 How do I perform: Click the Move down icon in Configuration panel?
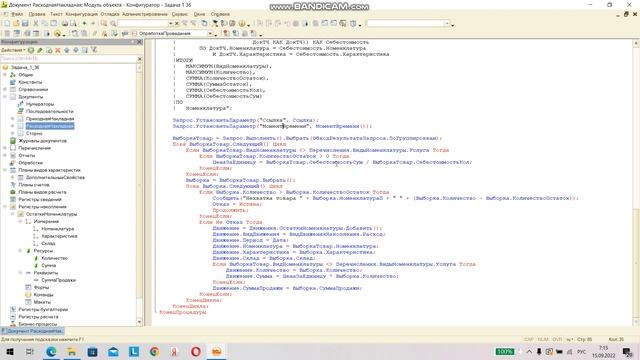[x=76, y=50]
